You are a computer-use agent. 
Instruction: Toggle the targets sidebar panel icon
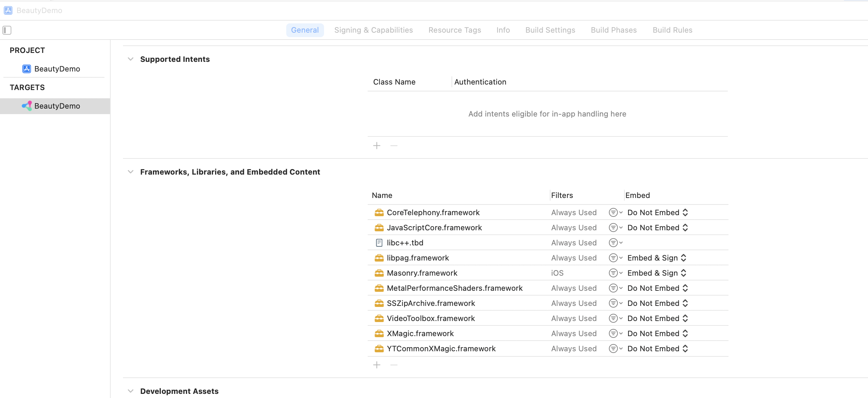pyautogui.click(x=7, y=30)
